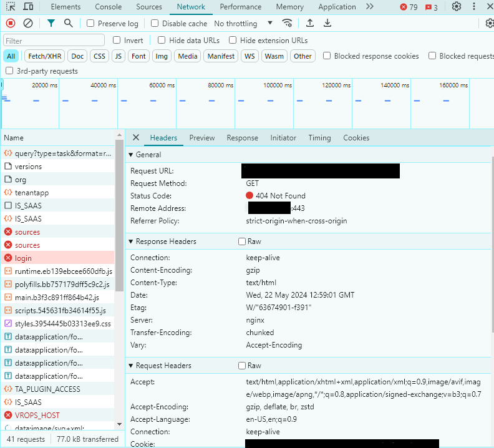The image size is (494, 448).
Task: Open the network search magnifier
Action: tap(68, 23)
